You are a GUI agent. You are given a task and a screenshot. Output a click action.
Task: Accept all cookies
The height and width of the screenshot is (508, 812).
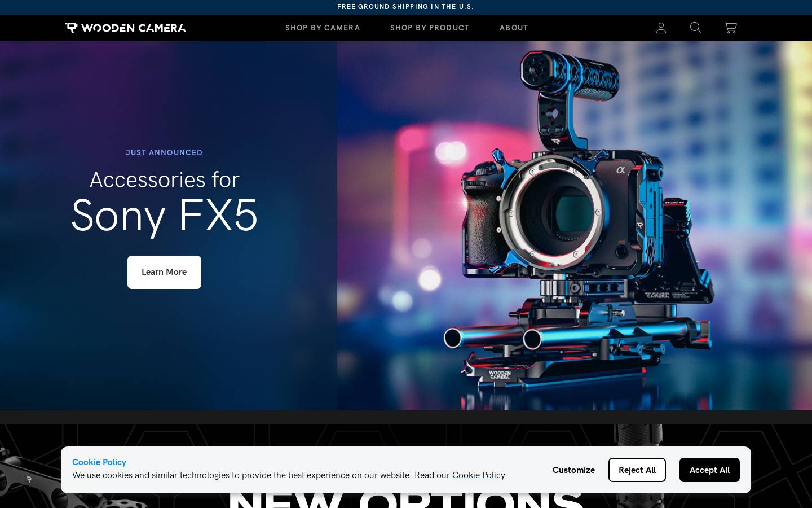(709, 470)
